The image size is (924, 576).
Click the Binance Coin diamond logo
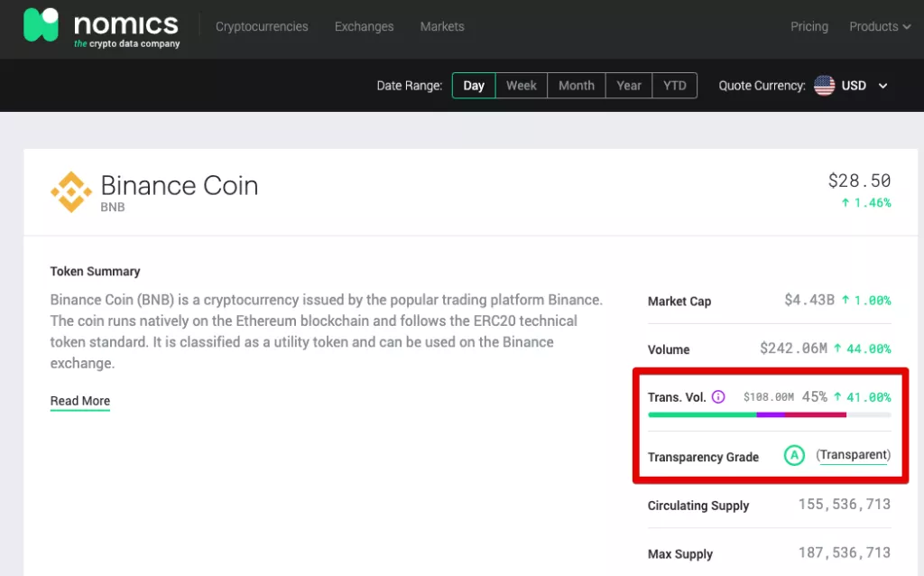coord(71,191)
